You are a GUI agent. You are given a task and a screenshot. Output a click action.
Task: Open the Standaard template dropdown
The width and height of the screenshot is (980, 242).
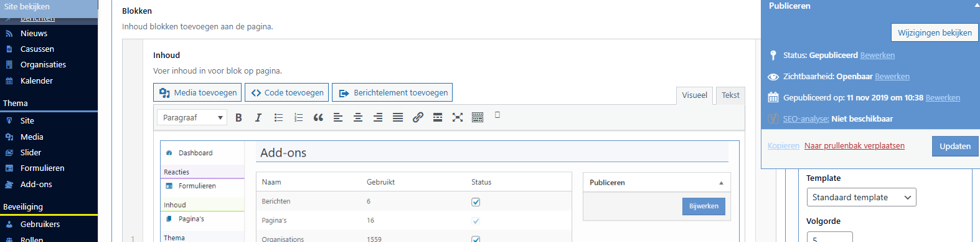(861, 197)
